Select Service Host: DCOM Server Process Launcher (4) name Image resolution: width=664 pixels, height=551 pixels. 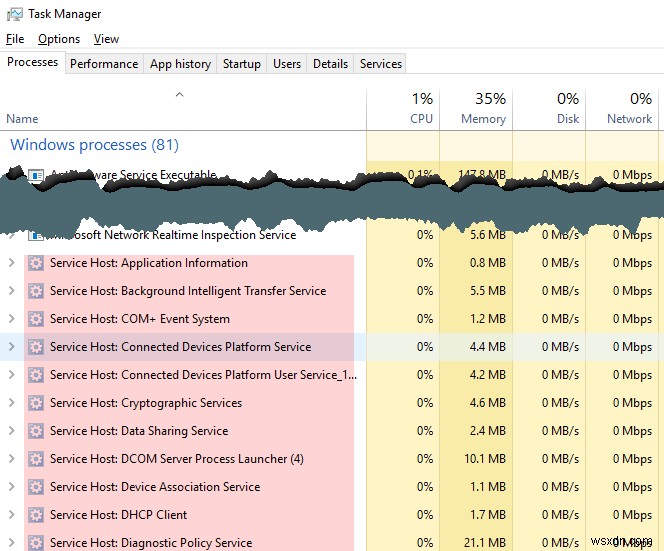(177, 459)
